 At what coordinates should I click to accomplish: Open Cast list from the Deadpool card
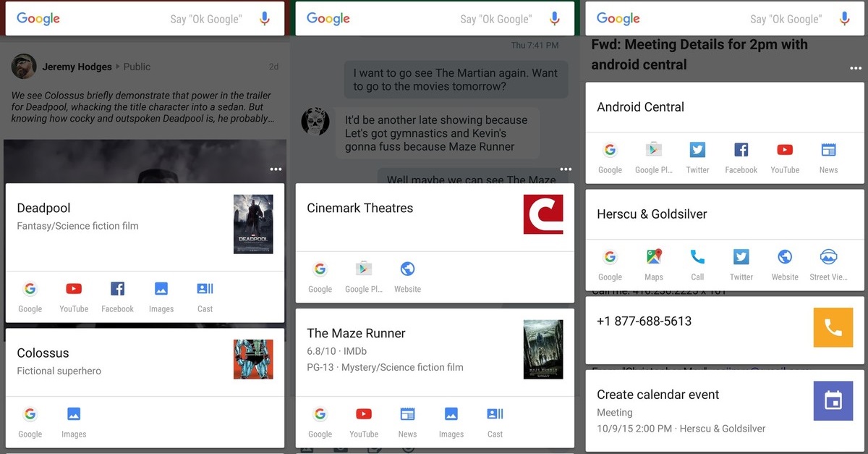205,297
